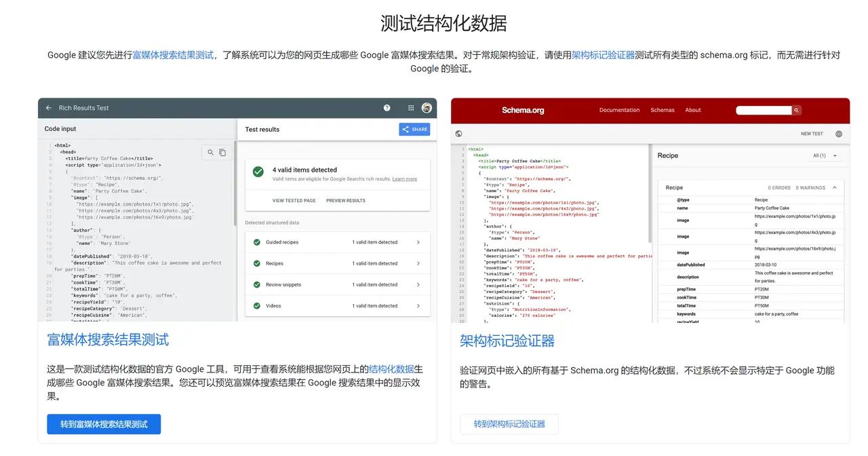Open the 富媒体搜索结果测试 link in the intro paragraph

[x=173, y=55]
